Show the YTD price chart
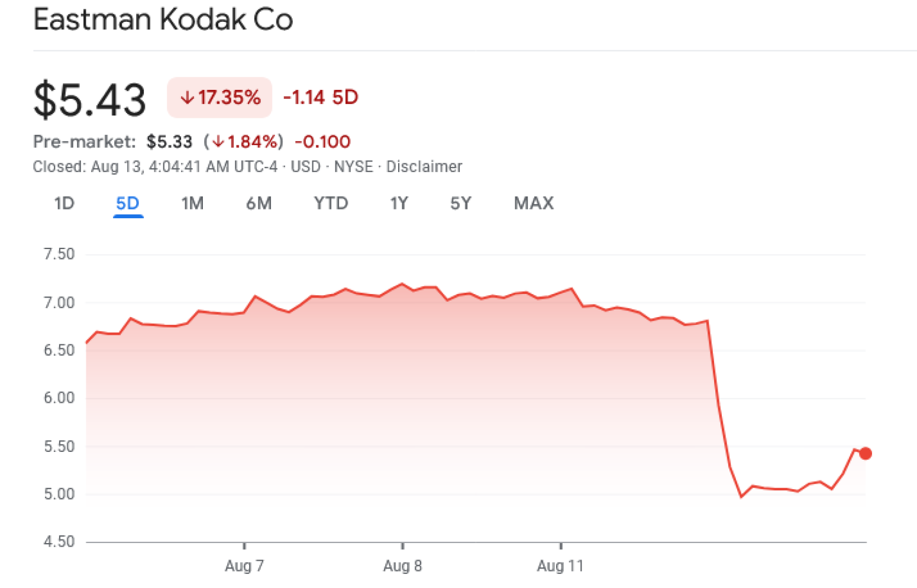 (x=331, y=203)
